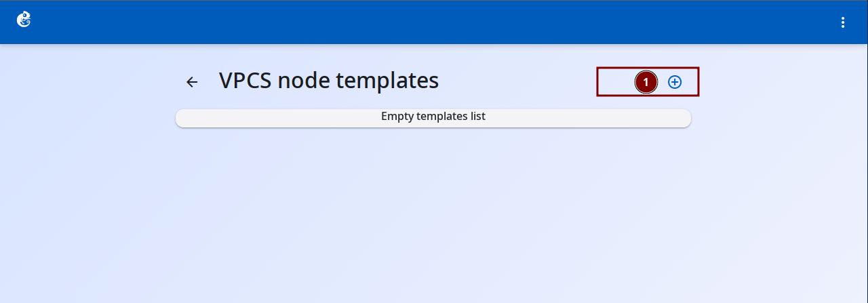This screenshot has height=303, width=868.
Task: Navigate home via the GNS3 logo
Action: pos(24,20)
